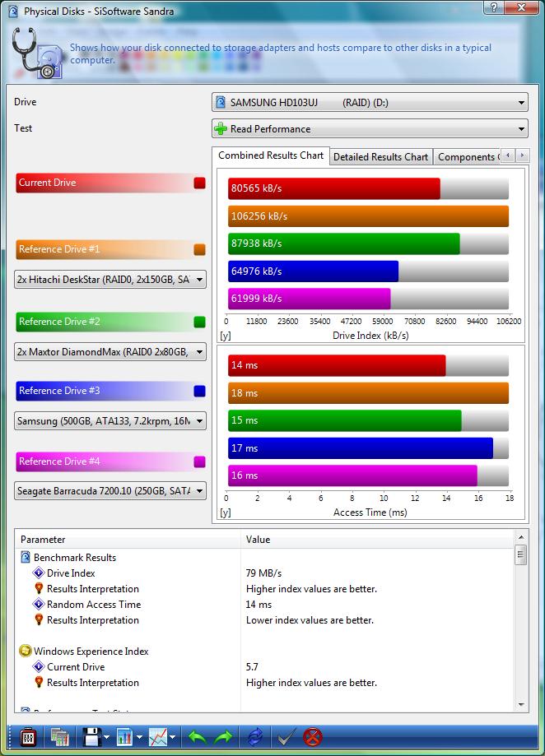Click the 5.7 value
The image size is (545, 756).
coord(252,667)
